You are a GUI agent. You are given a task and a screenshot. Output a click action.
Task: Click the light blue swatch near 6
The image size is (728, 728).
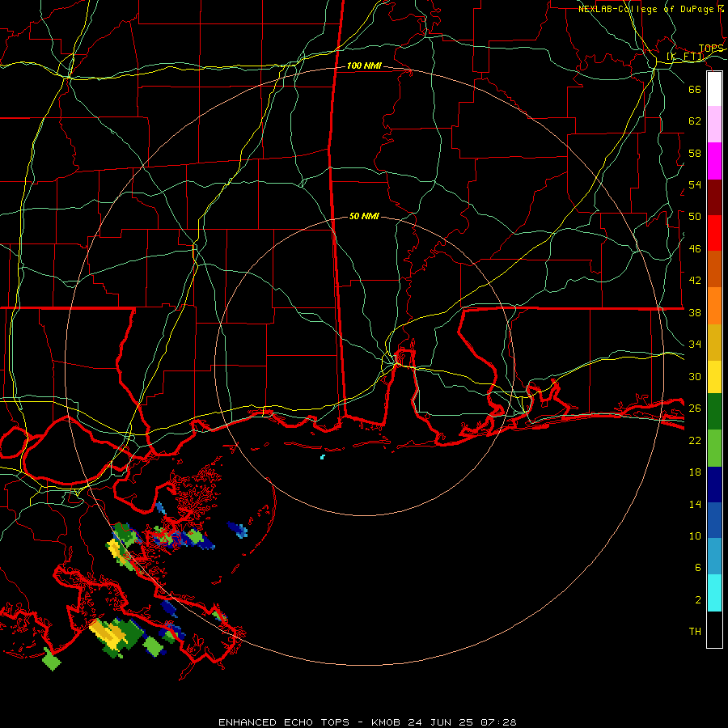click(714, 557)
